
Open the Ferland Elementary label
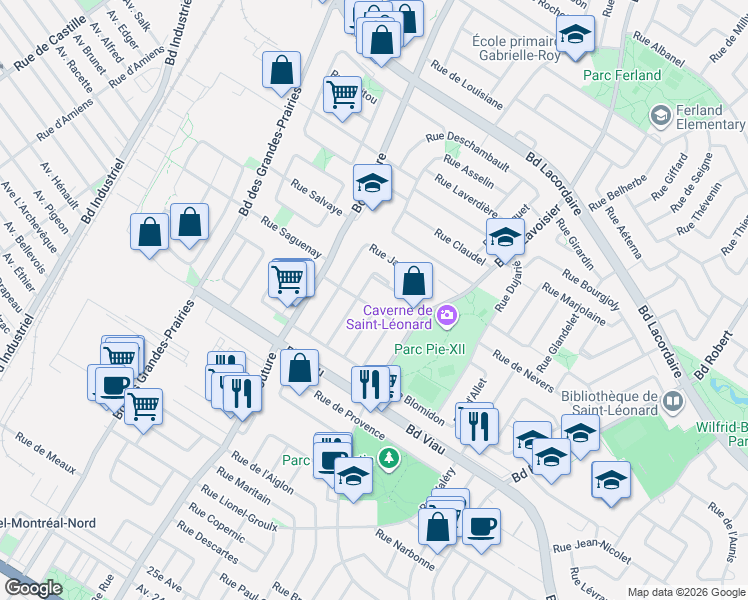pyautogui.click(x=710, y=117)
